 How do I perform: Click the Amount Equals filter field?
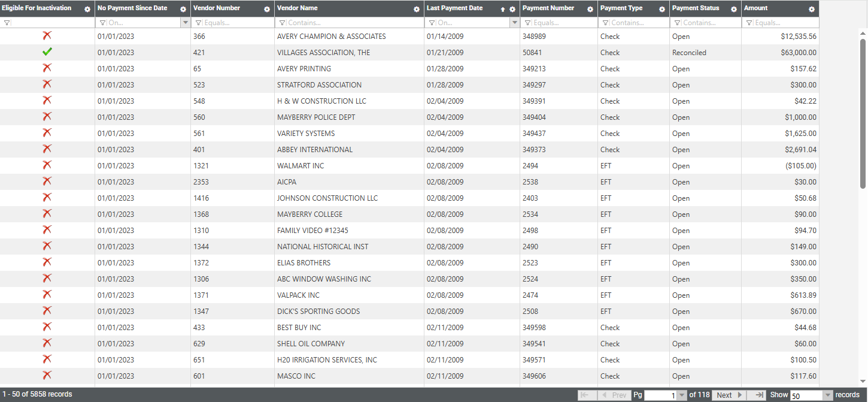786,23
